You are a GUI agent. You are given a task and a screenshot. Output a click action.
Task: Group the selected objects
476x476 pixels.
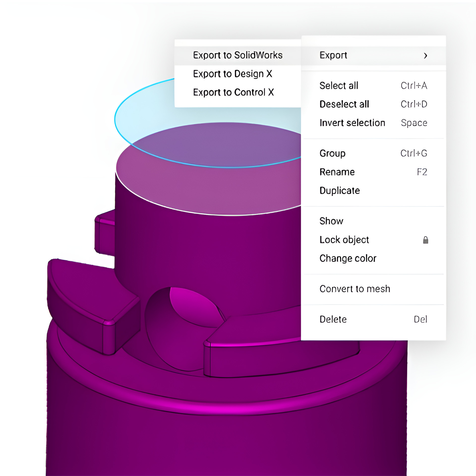(x=332, y=153)
